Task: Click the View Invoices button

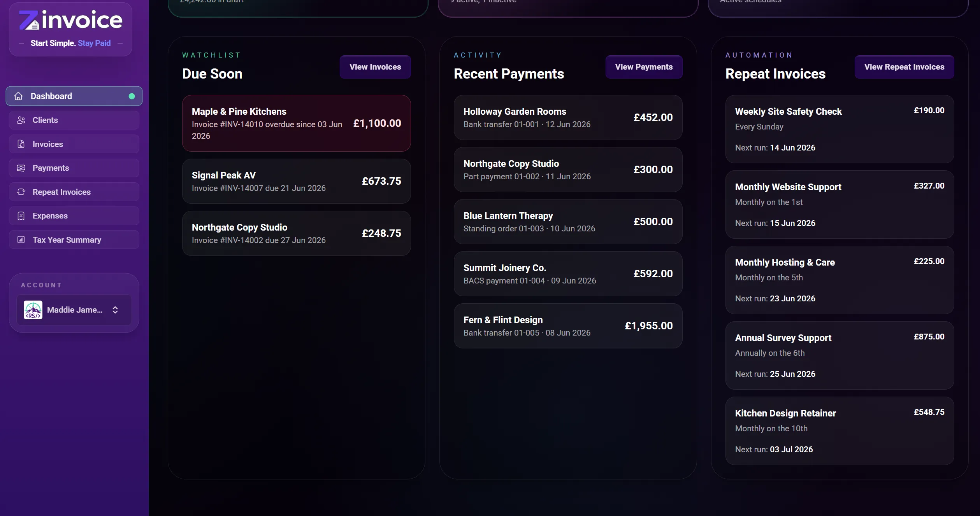Action: coord(375,67)
